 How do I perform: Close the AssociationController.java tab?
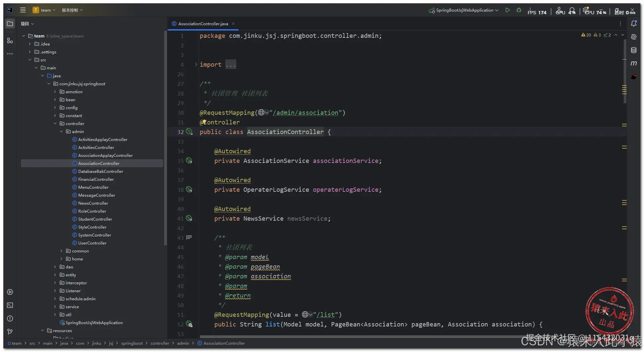point(233,24)
